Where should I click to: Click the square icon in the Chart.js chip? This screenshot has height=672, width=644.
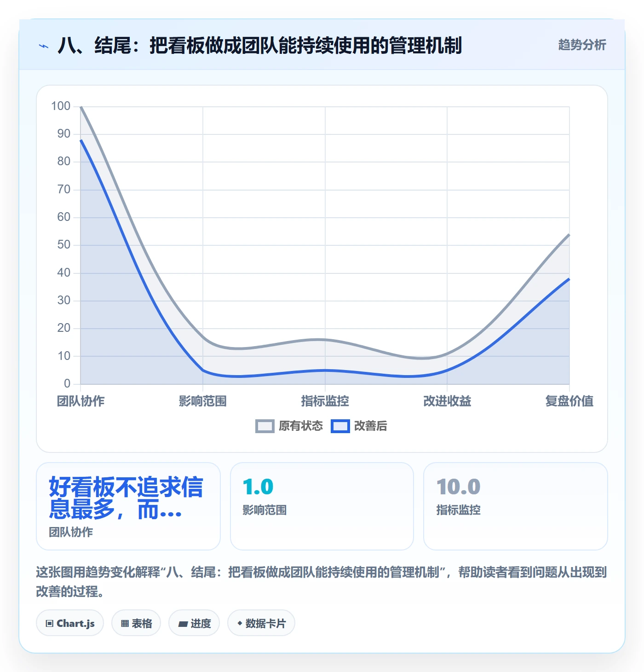[50, 624]
